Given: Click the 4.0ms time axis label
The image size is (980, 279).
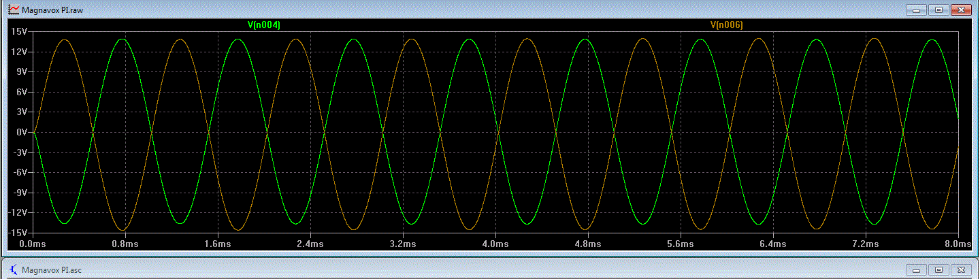Looking at the screenshot, I should coord(495,244).
